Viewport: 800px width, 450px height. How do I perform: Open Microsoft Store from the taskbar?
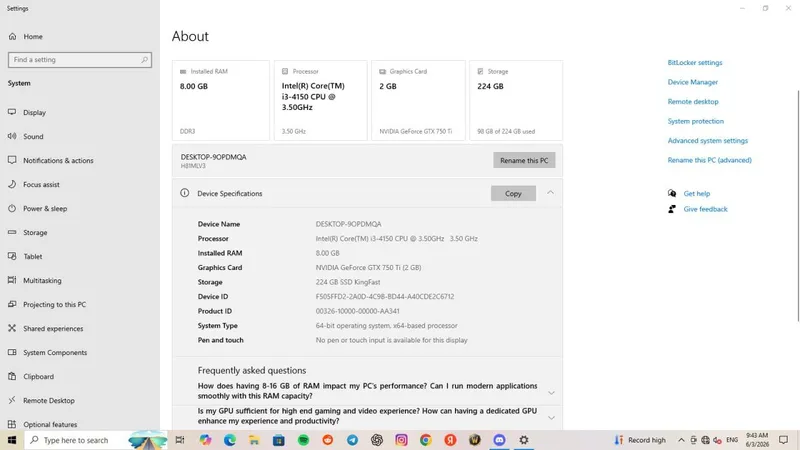point(279,440)
